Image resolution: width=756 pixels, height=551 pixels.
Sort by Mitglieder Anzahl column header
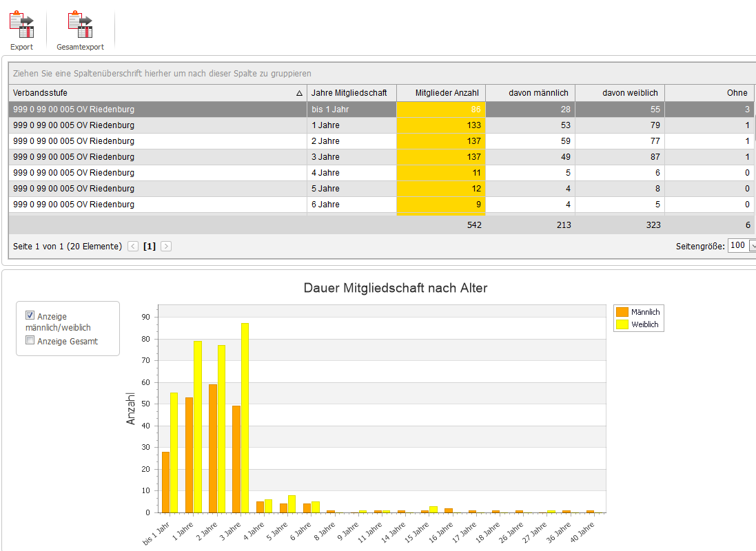[x=441, y=93]
